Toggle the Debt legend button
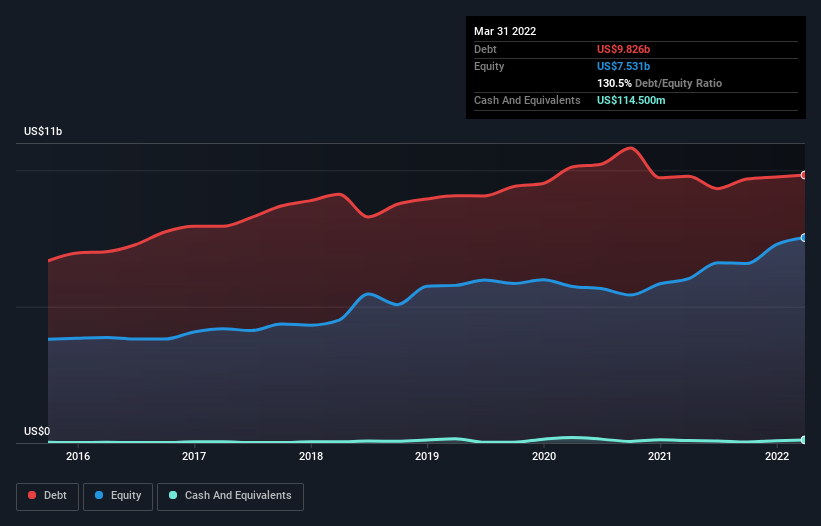This screenshot has width=821, height=526. pyautogui.click(x=48, y=496)
